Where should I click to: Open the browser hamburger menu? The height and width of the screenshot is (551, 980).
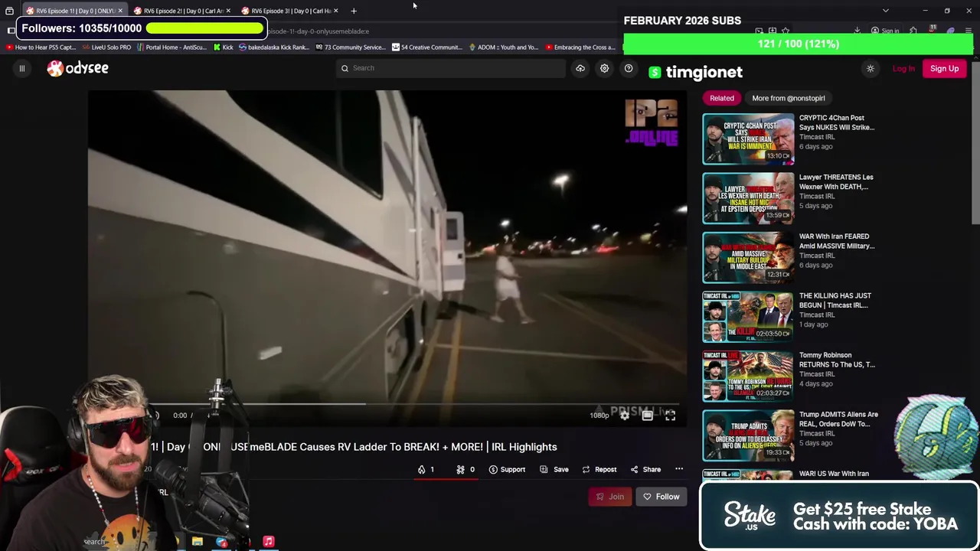(969, 31)
